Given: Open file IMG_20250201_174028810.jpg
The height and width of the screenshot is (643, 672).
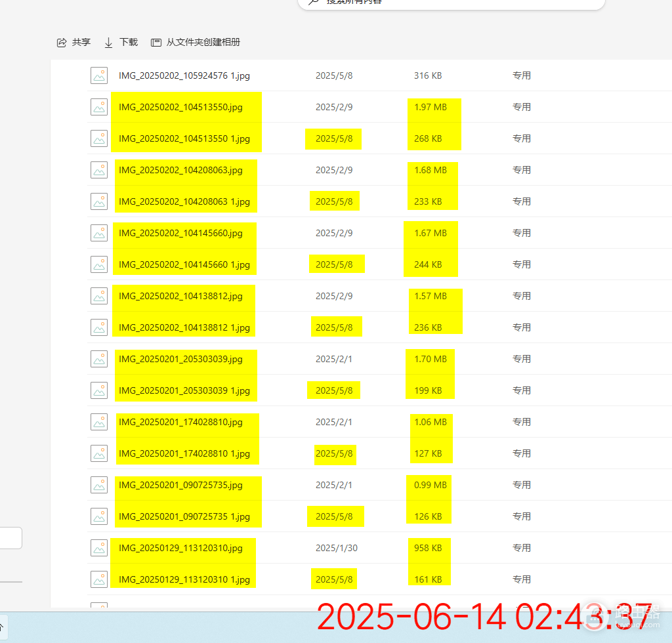Looking at the screenshot, I should pos(180,422).
